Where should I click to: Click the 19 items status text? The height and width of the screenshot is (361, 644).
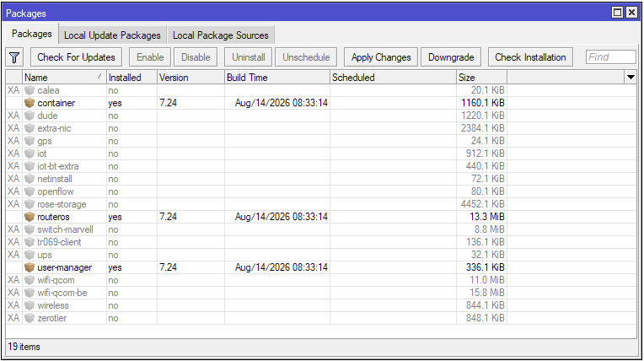(24, 347)
